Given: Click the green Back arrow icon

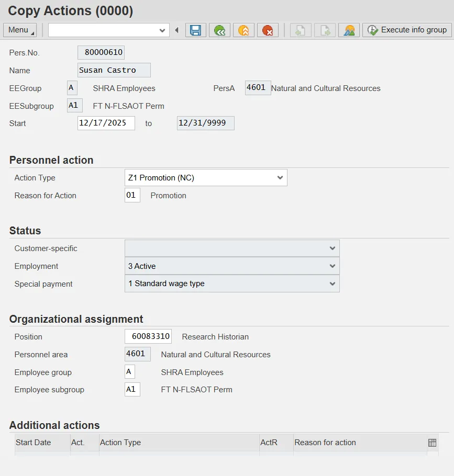Looking at the screenshot, I should coord(219,30).
